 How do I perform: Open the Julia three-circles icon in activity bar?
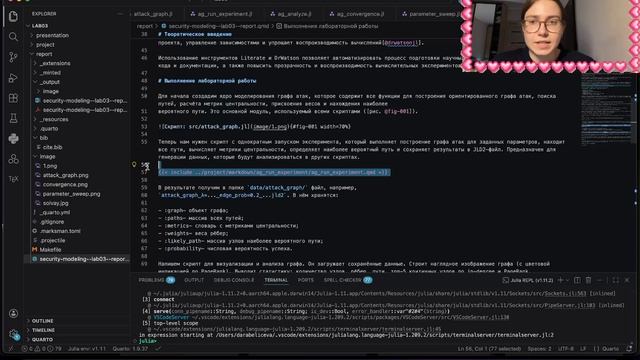click(x=13, y=159)
